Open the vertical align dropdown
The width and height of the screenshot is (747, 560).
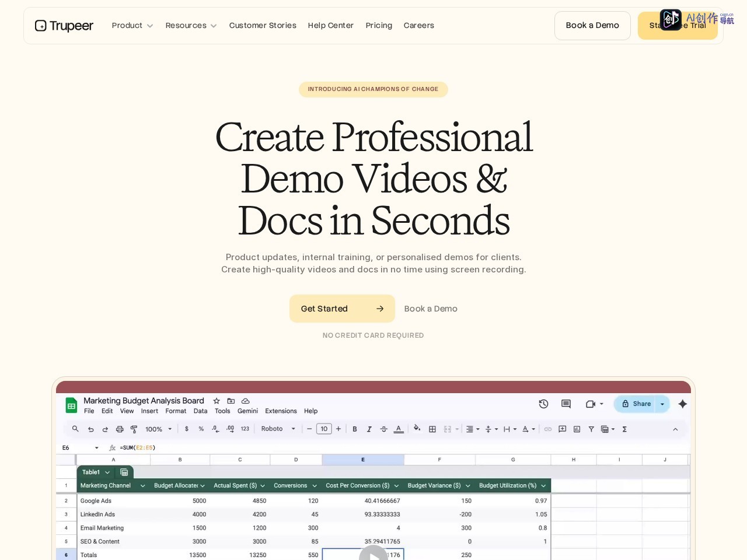[x=491, y=429]
